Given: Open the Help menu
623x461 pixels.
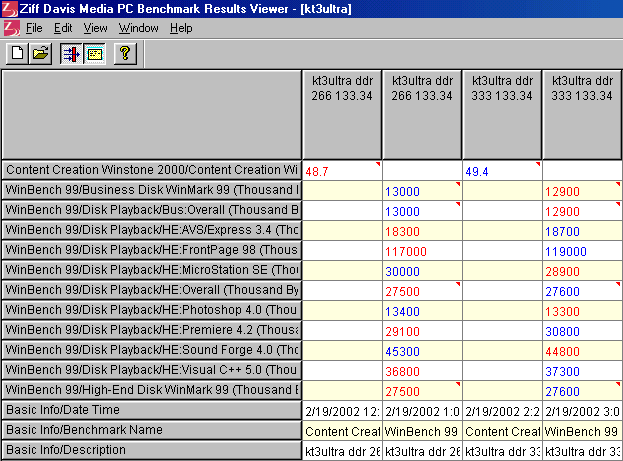Looking at the screenshot, I should (x=181, y=28).
